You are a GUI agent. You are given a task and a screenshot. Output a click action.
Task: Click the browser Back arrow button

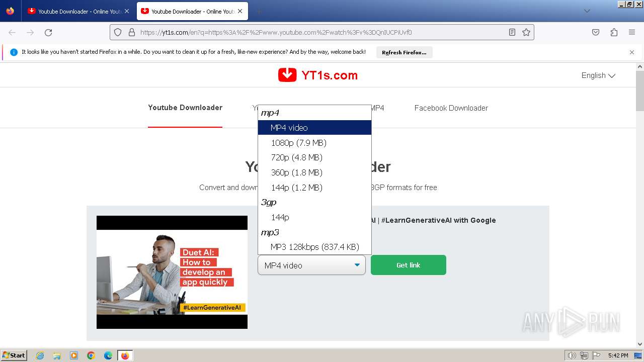coord(12,32)
